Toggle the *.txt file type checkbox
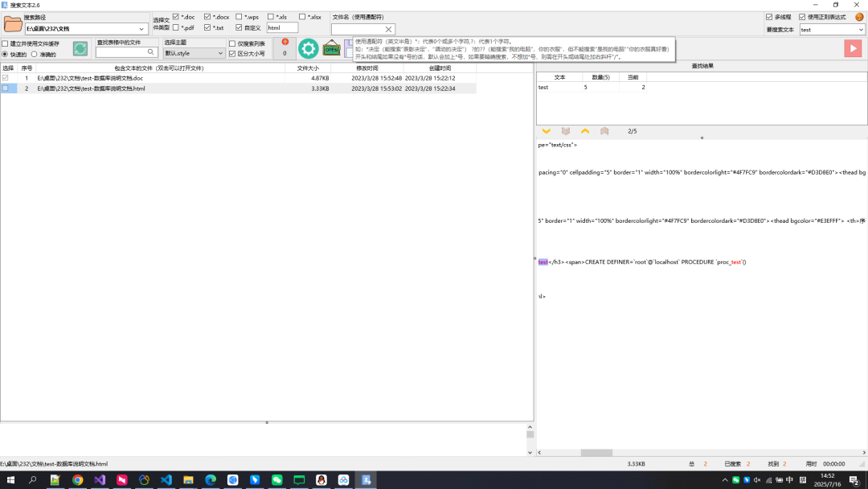Screen dimensions: 868x489 207,27
